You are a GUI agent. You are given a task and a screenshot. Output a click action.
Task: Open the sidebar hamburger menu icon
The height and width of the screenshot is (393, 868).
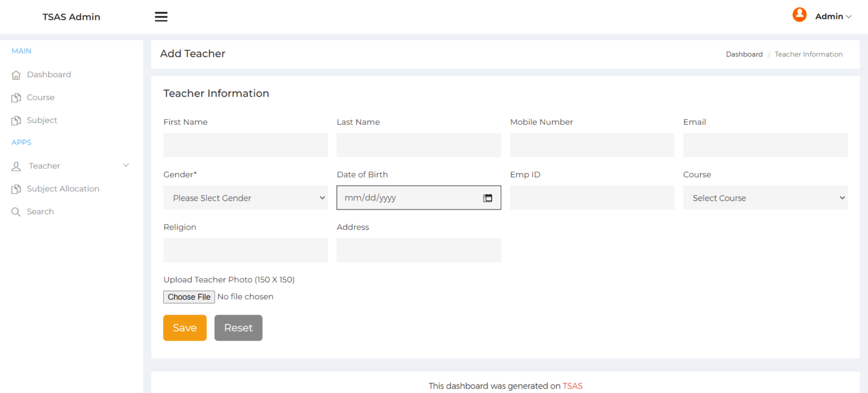tap(161, 16)
